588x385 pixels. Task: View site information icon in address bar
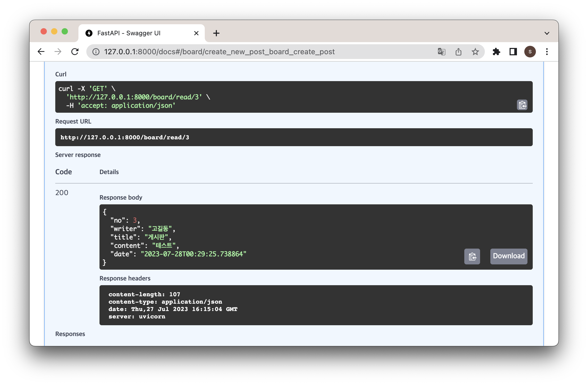coord(96,52)
